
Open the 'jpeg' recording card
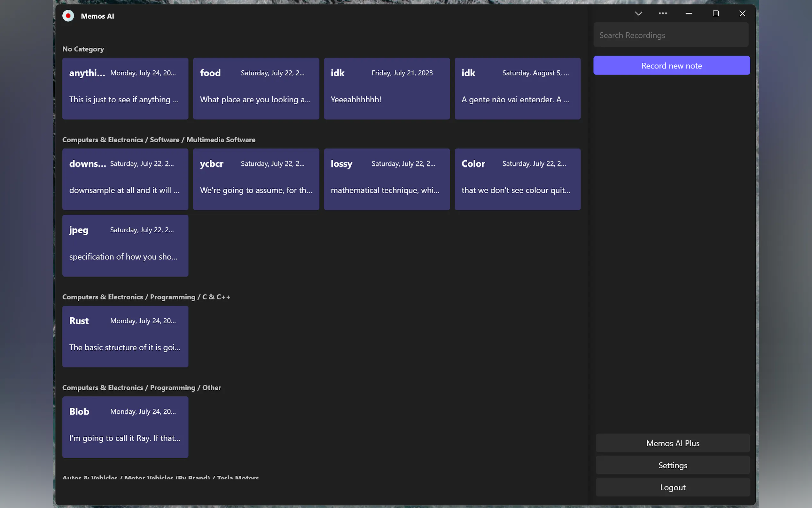click(125, 246)
